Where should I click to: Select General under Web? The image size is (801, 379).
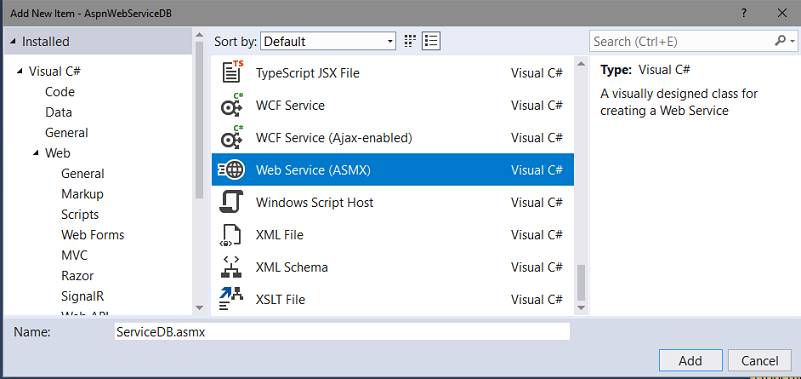point(83,174)
